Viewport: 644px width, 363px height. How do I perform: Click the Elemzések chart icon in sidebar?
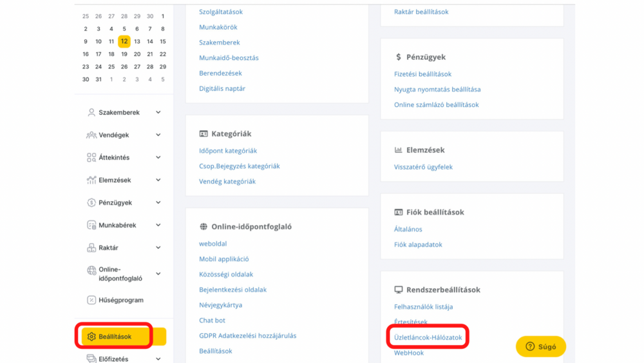pos(91,180)
